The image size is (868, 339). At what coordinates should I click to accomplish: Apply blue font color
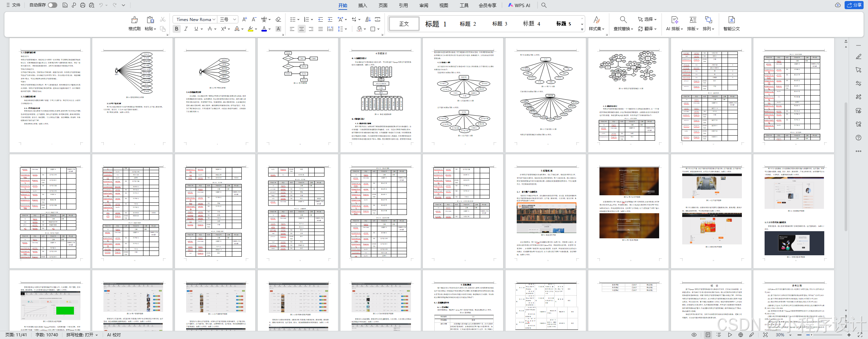point(264,29)
